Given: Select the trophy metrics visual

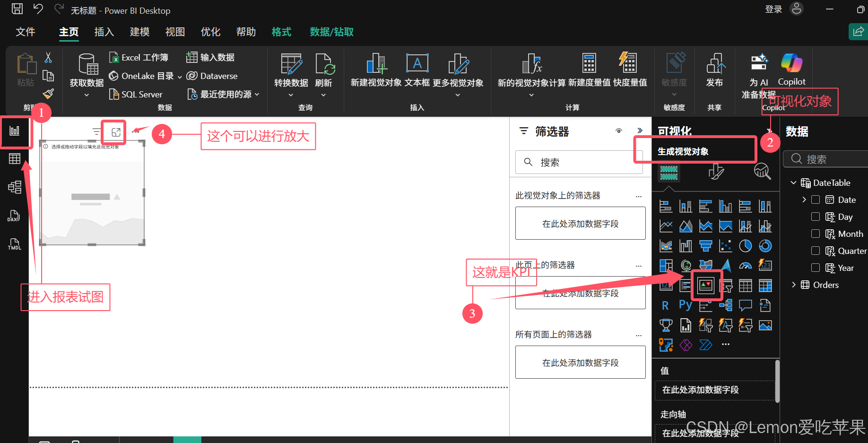Looking at the screenshot, I should click(x=666, y=325).
